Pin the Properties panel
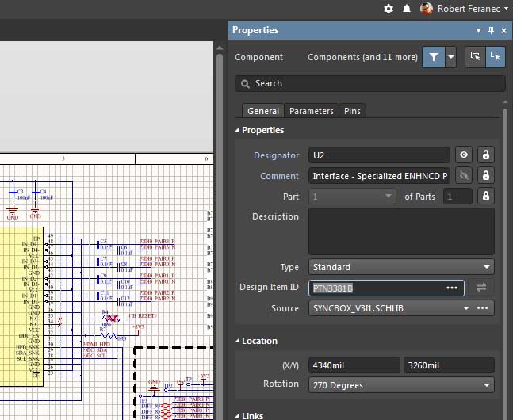The width and height of the screenshot is (513, 420). click(x=491, y=30)
